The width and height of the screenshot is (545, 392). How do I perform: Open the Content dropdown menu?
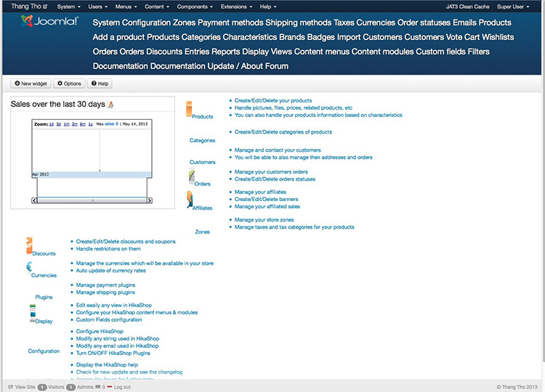[157, 7]
